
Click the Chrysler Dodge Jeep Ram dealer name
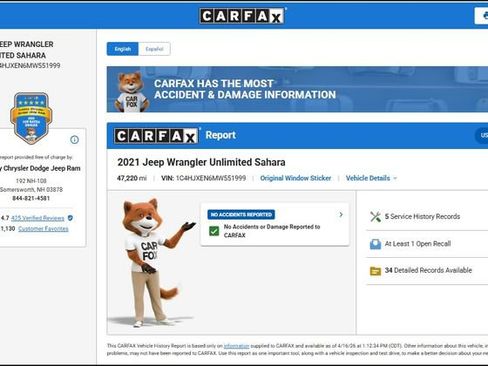(40, 168)
